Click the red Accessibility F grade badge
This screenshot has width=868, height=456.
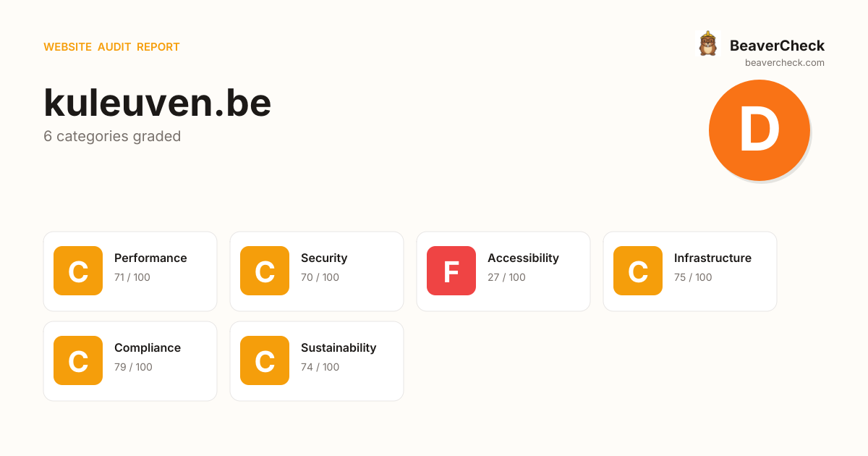(451, 271)
